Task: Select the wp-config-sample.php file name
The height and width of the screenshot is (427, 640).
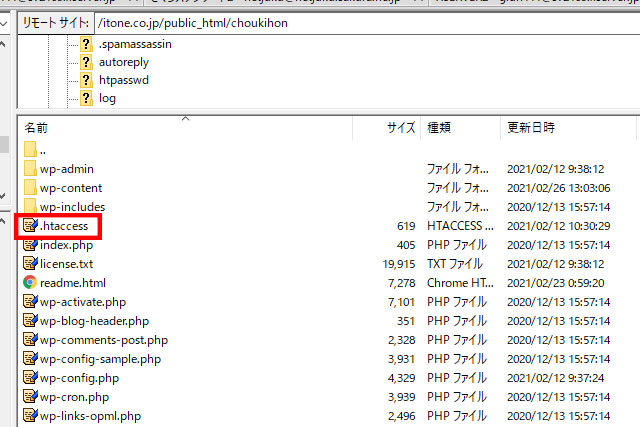Action: [100, 359]
